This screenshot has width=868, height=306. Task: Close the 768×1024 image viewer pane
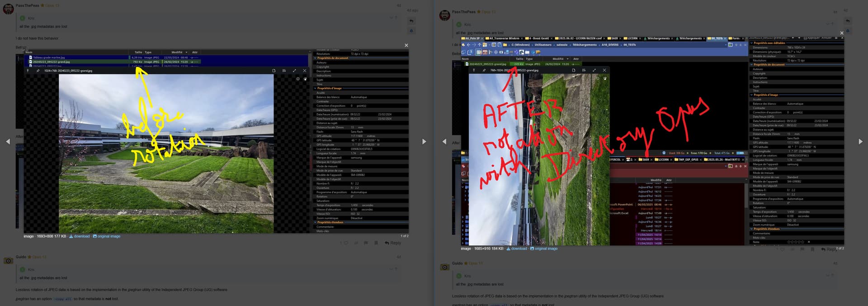pyautogui.click(x=604, y=70)
